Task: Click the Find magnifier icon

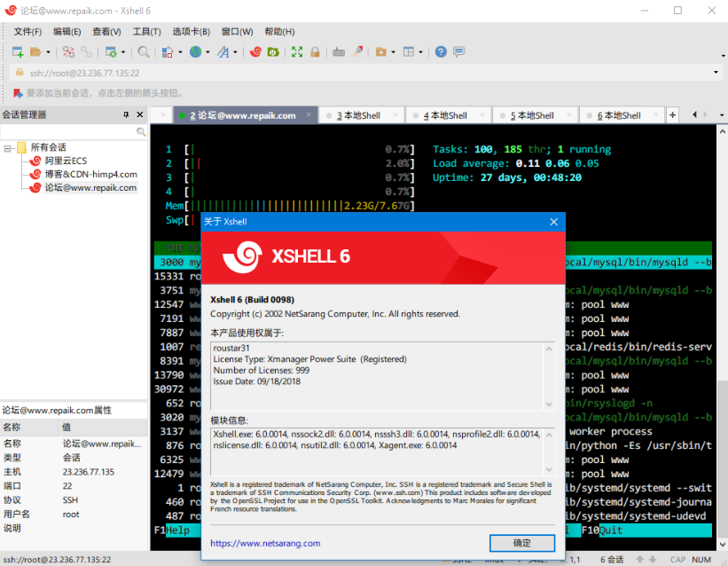Action: click(144, 52)
